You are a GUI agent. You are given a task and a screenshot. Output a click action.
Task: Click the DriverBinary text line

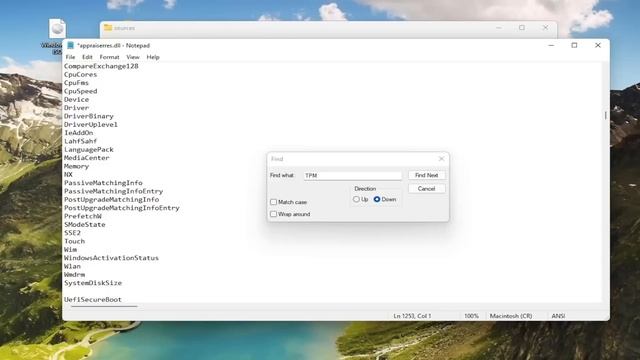(89, 116)
